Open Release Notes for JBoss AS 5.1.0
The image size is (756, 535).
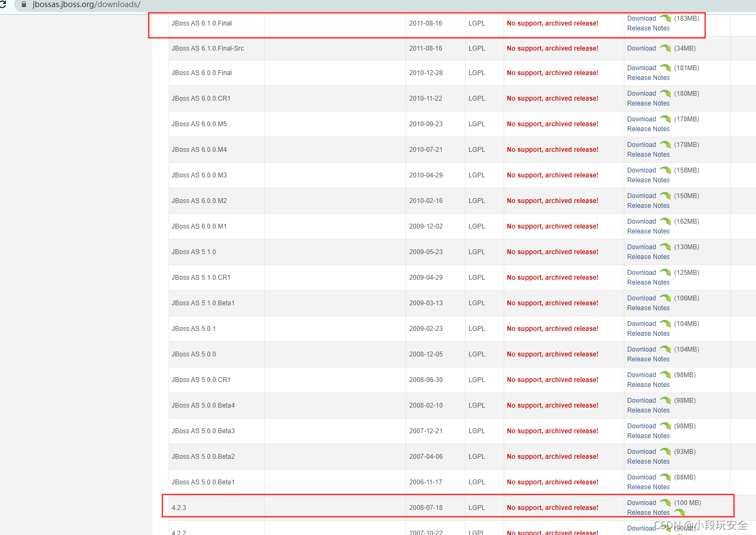coord(648,257)
